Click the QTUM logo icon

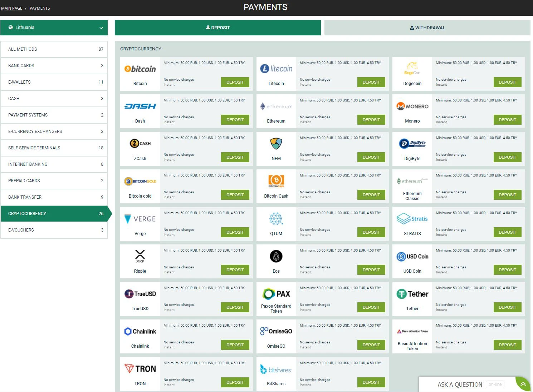tap(276, 219)
